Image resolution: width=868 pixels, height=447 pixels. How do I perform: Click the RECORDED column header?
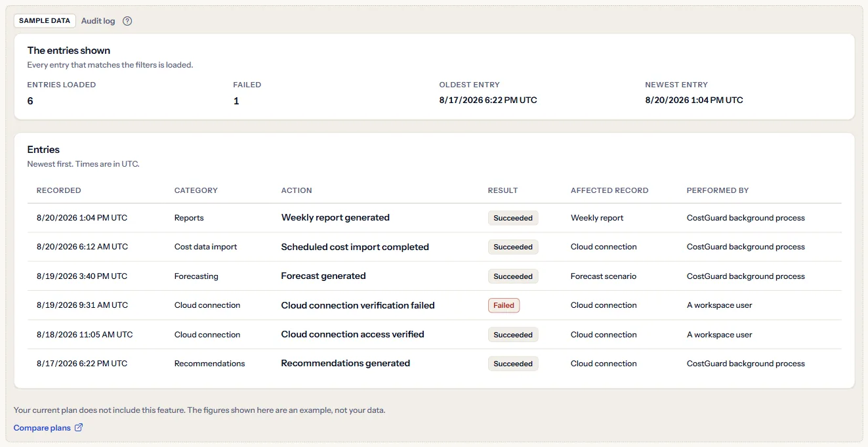(x=59, y=190)
